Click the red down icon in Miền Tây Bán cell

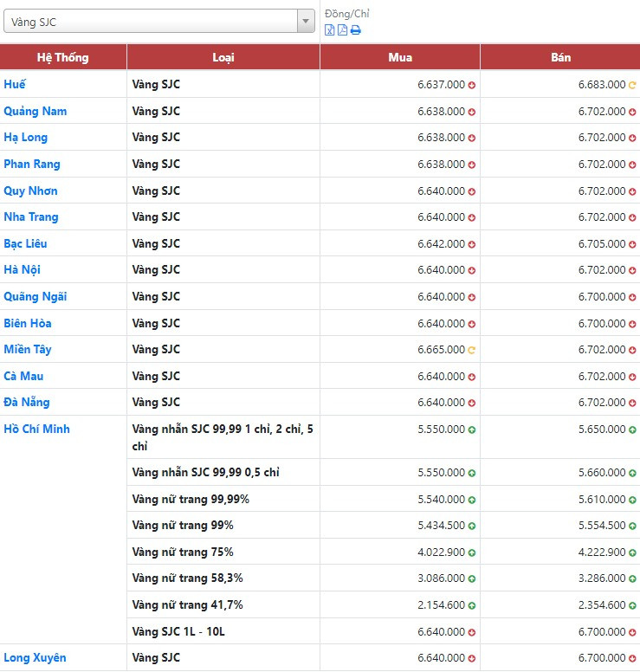point(632,350)
